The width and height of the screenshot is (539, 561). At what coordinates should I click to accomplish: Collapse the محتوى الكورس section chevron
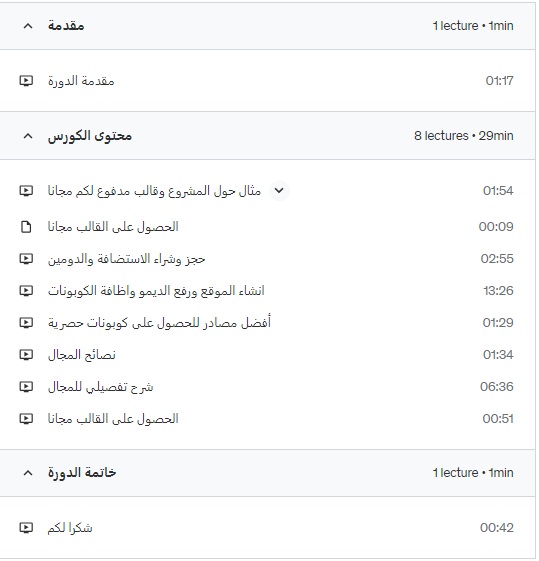coord(28,136)
